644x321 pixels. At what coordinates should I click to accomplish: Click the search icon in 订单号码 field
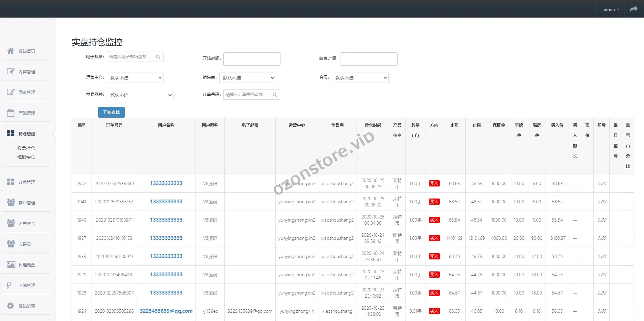(x=275, y=95)
